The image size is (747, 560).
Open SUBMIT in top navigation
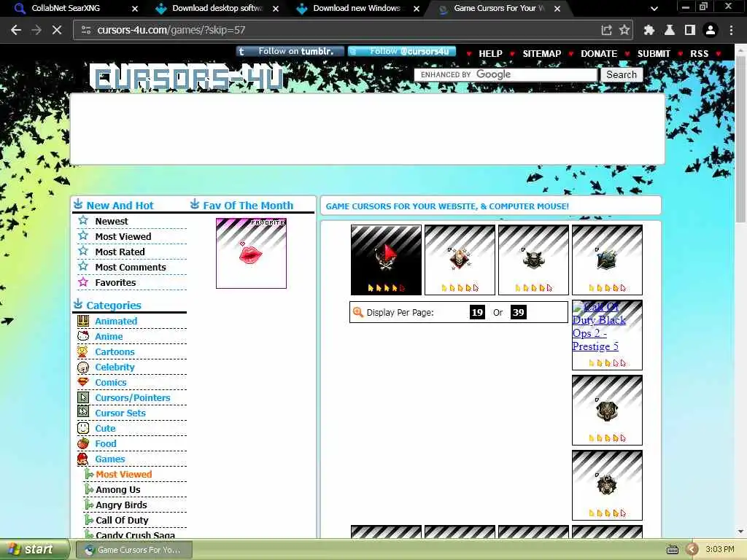[654, 54]
